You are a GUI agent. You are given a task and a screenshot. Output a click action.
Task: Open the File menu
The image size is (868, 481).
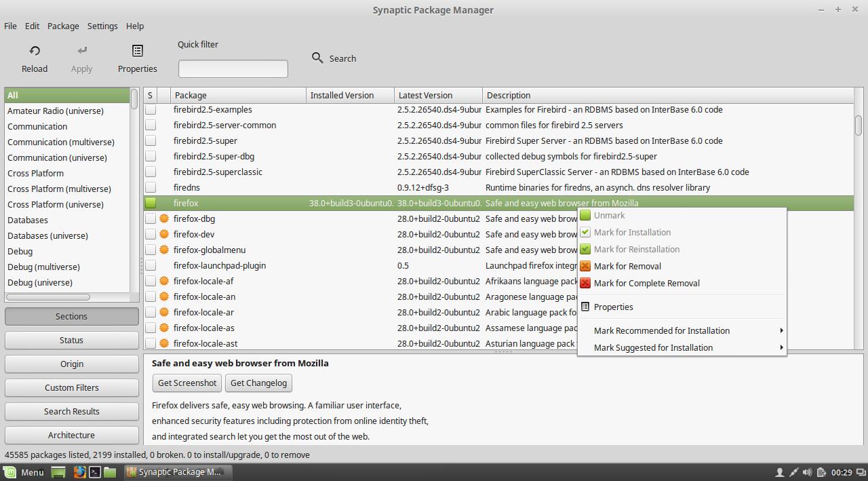click(x=10, y=26)
